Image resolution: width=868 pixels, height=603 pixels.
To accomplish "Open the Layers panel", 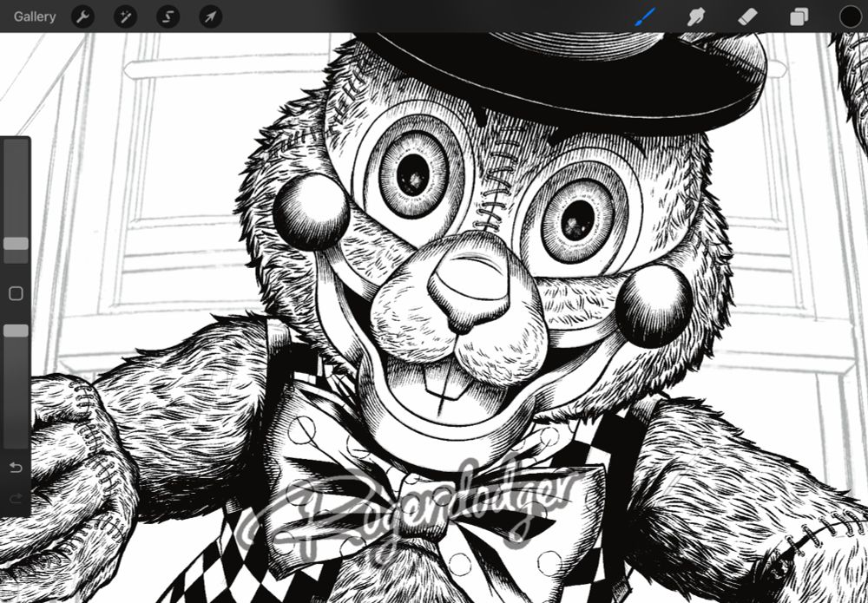I will [x=799, y=17].
